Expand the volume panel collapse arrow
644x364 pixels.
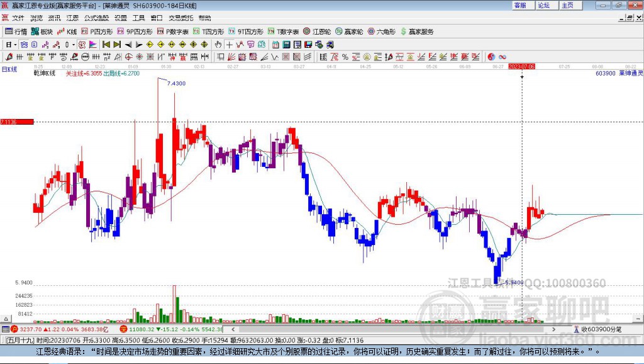pyautogui.click(x=6, y=319)
